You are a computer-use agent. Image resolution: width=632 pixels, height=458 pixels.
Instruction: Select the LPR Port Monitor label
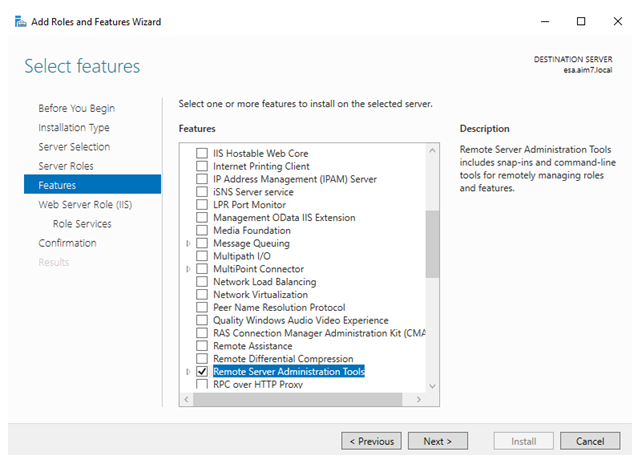coord(249,205)
